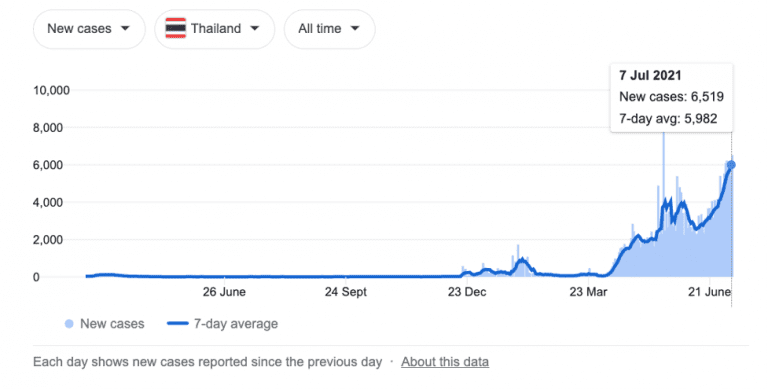Click the New cases dropdown arrow

pyautogui.click(x=125, y=28)
